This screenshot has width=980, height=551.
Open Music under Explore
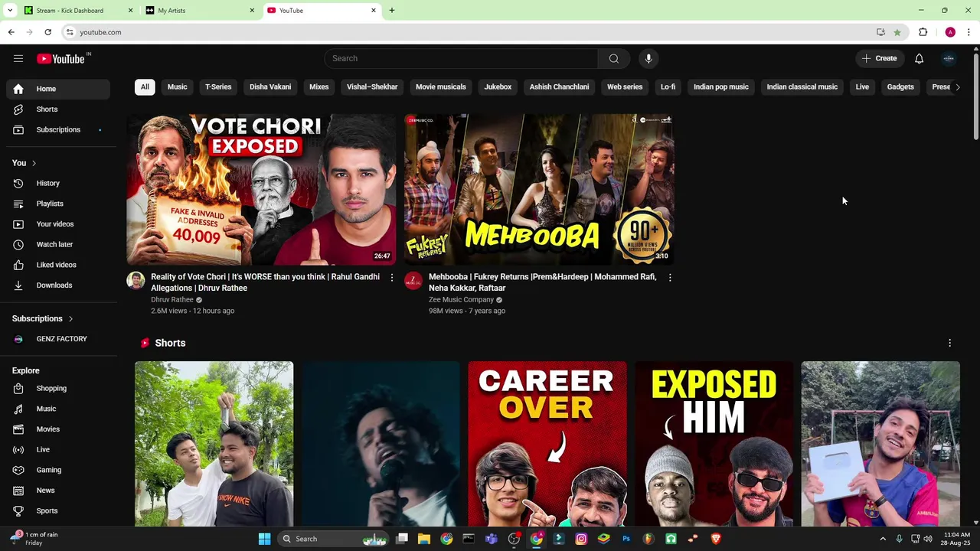[x=58, y=409]
